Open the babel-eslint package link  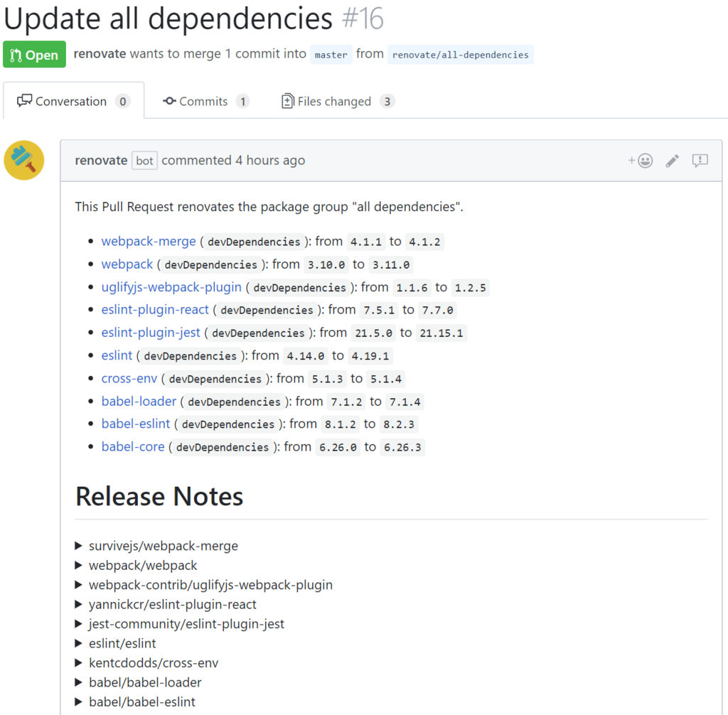(x=136, y=424)
